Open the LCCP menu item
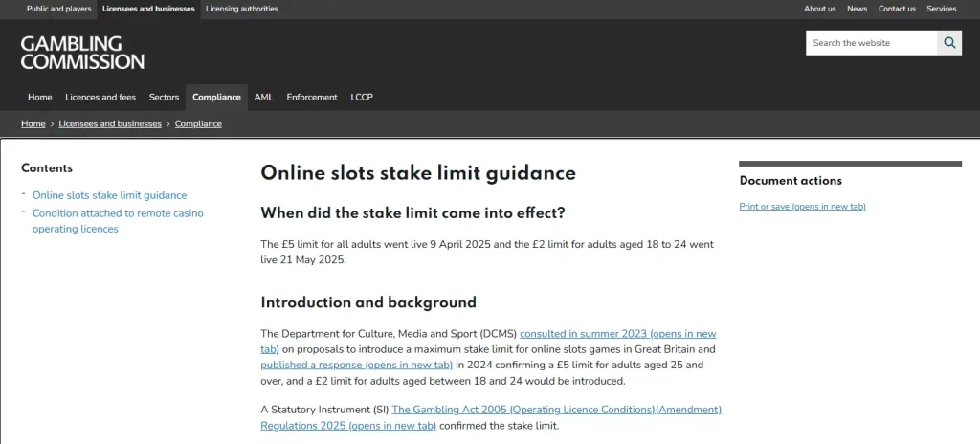The width and height of the screenshot is (980, 444). (362, 97)
